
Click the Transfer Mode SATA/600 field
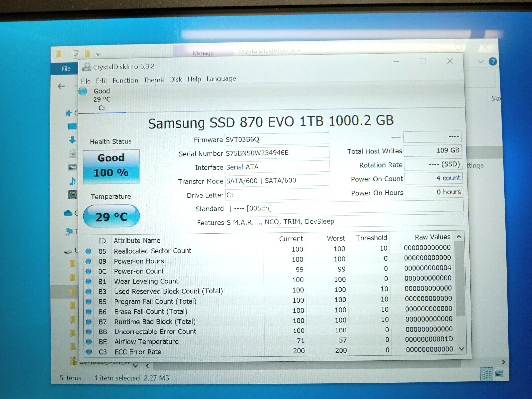[x=278, y=180]
